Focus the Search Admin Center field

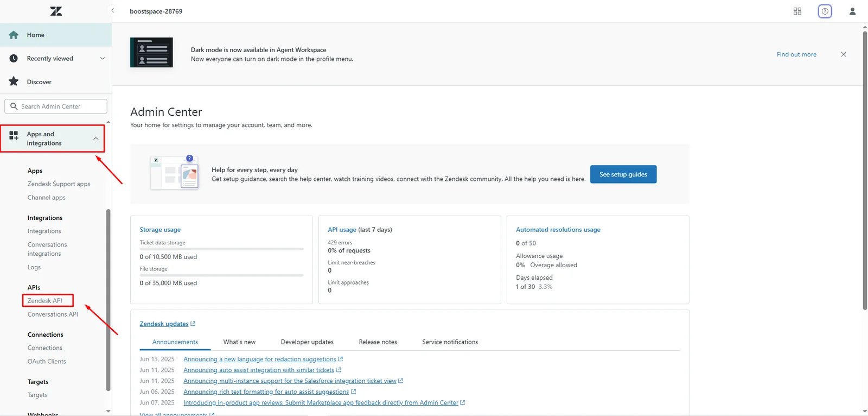tap(56, 106)
